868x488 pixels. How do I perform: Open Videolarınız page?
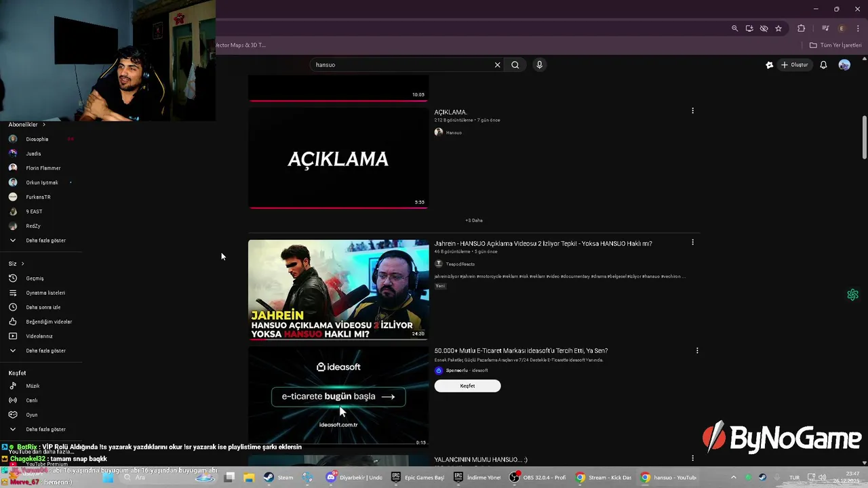(x=41, y=336)
